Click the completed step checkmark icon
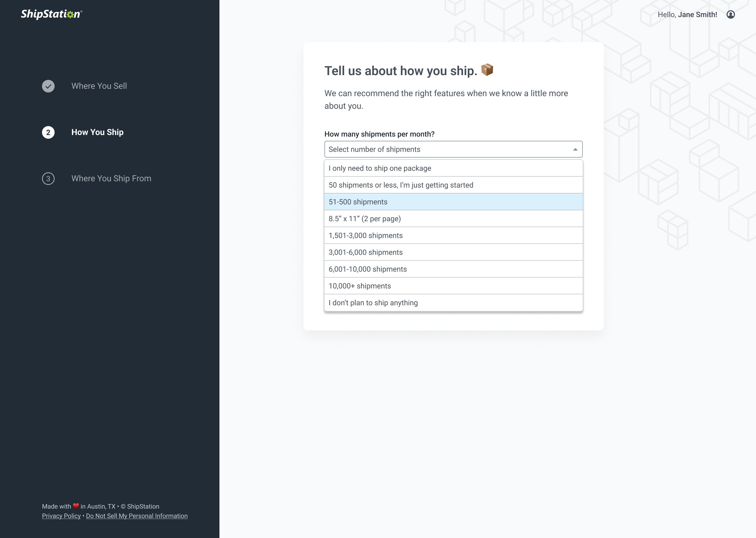Image resolution: width=756 pixels, height=538 pixels. (49, 86)
